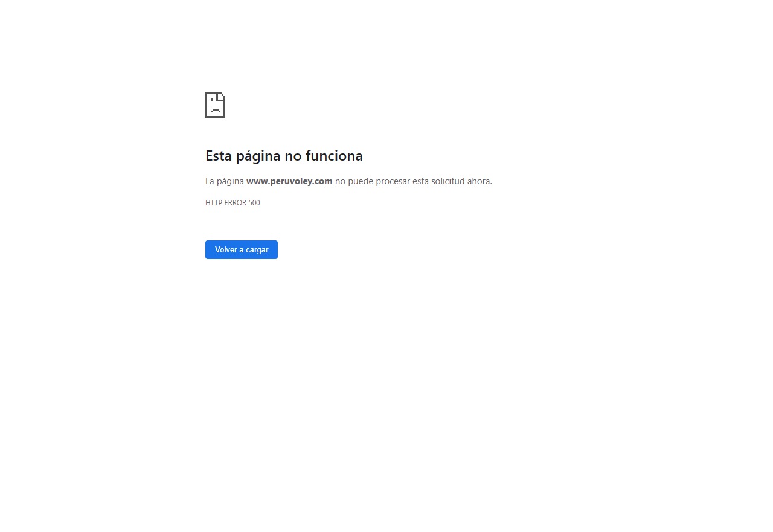Click the sad page error icon

(215, 105)
